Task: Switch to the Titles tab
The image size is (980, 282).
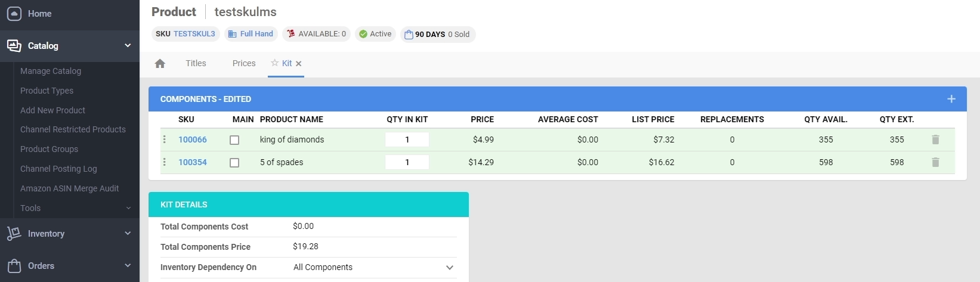Action: click(x=196, y=63)
